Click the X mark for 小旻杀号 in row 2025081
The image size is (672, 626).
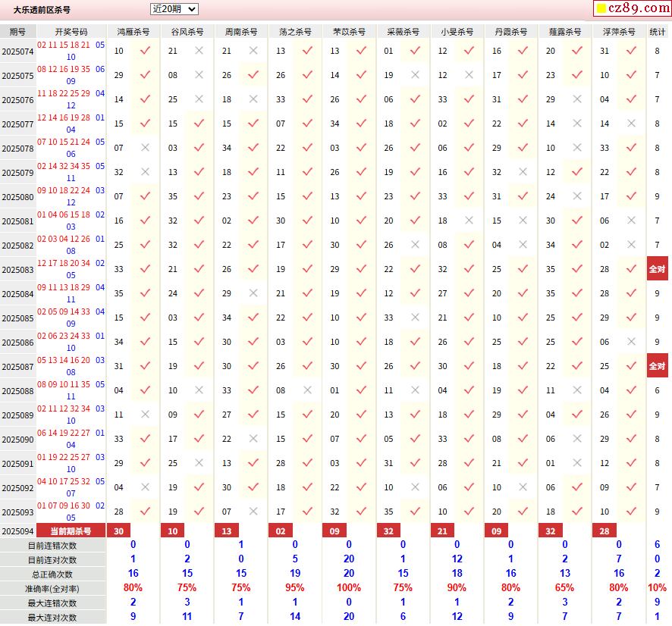(x=469, y=221)
